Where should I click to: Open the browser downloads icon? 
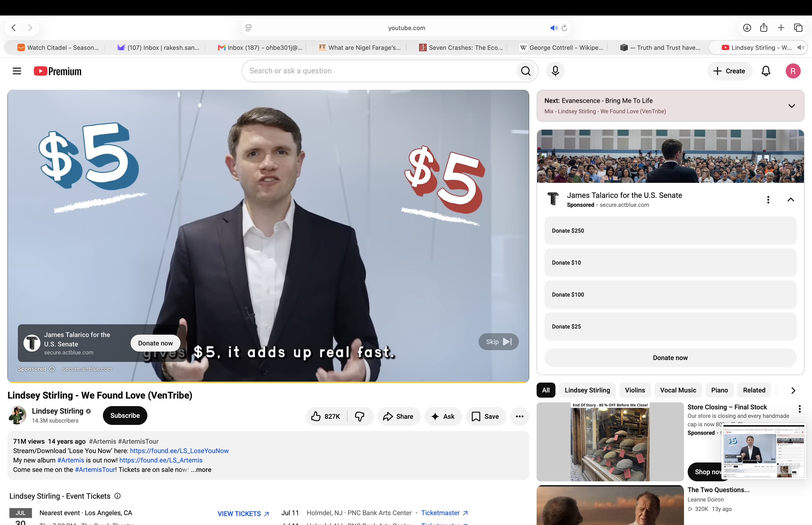747,28
